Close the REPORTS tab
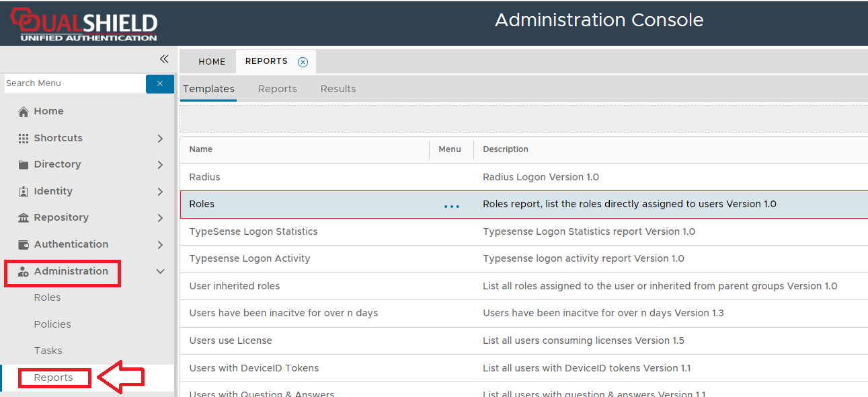This screenshot has width=868, height=397. tap(303, 62)
